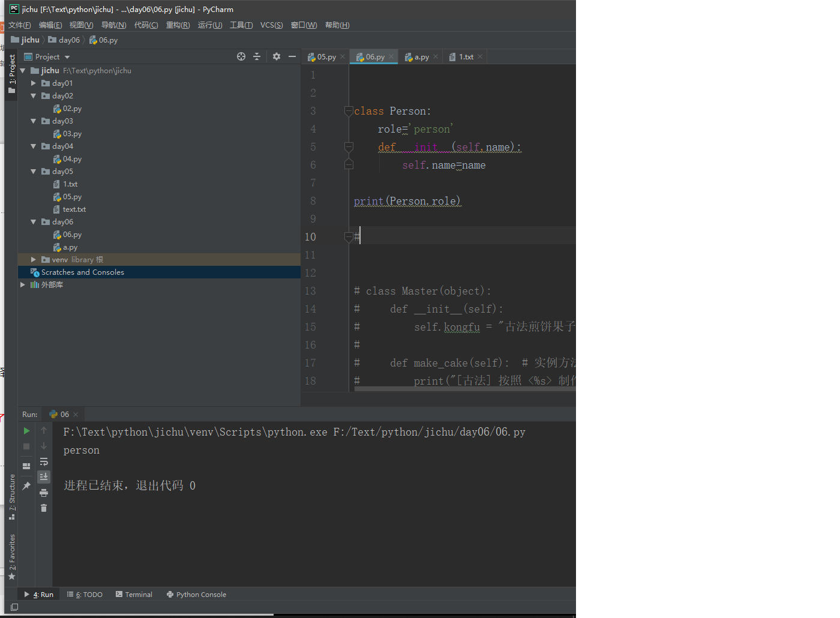This screenshot has height=618, width=840.
Task: Click the locate current file target icon
Action: pyautogui.click(x=241, y=56)
